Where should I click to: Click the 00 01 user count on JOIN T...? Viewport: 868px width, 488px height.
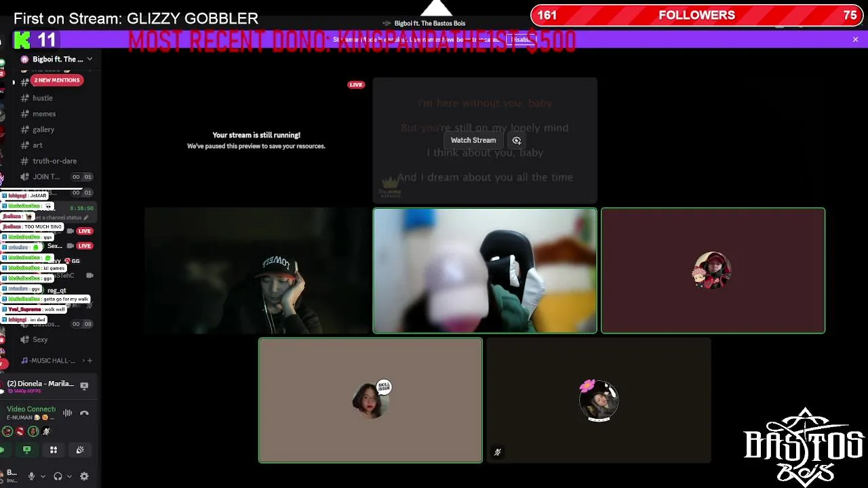click(x=81, y=177)
